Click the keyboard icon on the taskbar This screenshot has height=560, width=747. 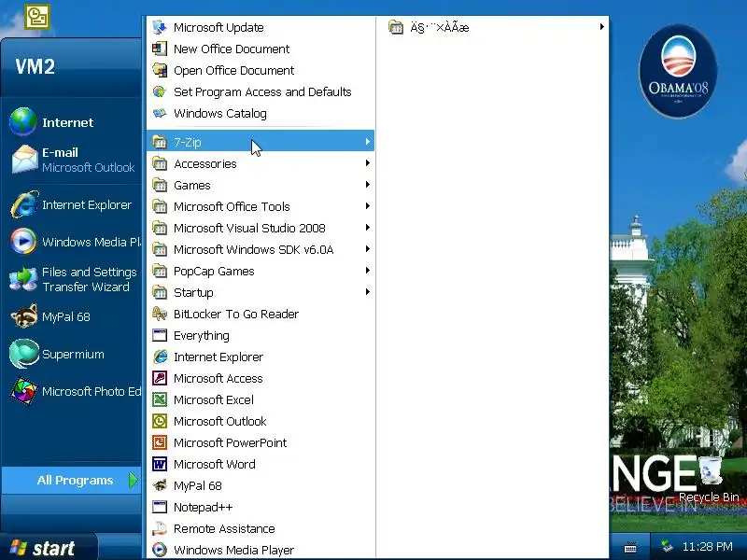(630, 548)
